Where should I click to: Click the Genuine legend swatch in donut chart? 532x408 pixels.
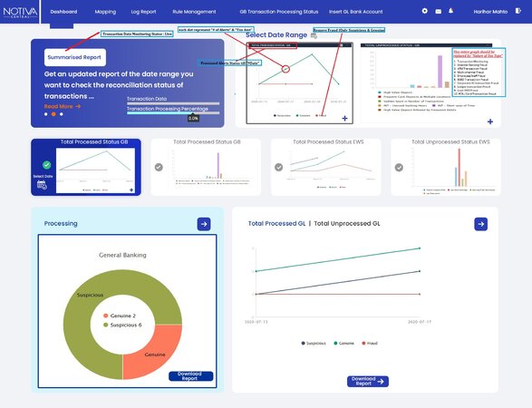[106, 316]
